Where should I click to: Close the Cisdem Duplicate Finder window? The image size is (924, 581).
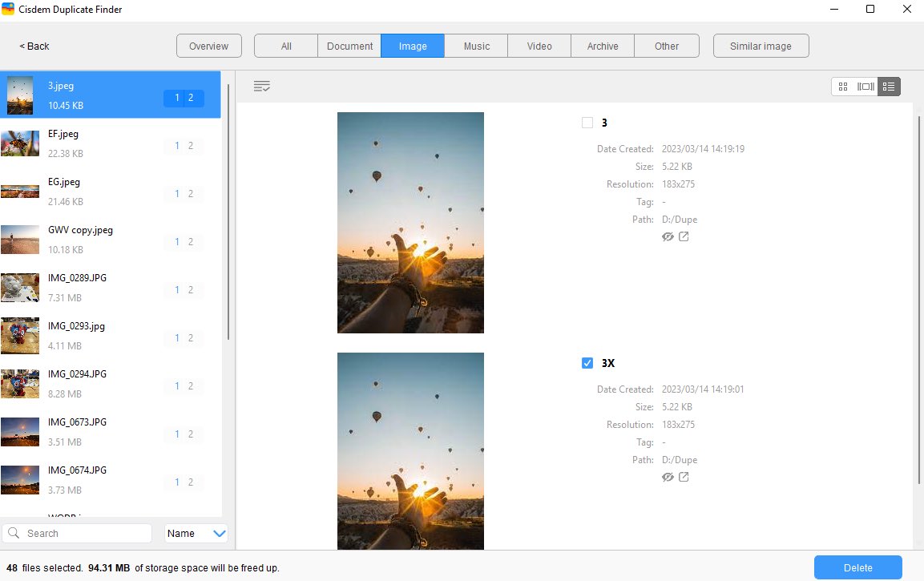(907, 9)
